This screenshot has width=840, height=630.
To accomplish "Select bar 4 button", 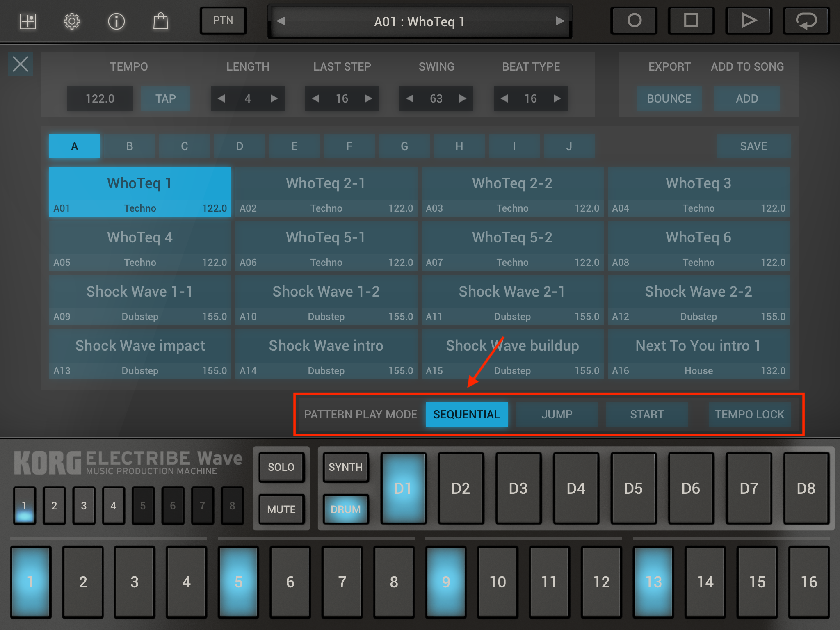I will pos(114,506).
